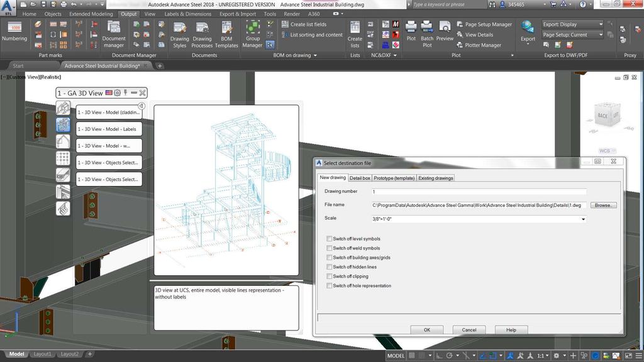Expand the Plot panel dialog launcher
The height and width of the screenshot is (362, 644).
click(x=512, y=55)
